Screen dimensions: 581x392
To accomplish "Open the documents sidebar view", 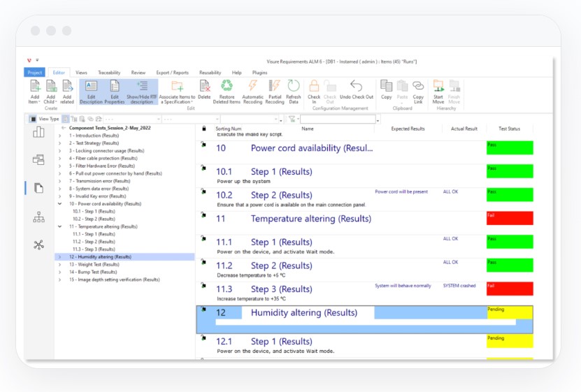I will 38,188.
